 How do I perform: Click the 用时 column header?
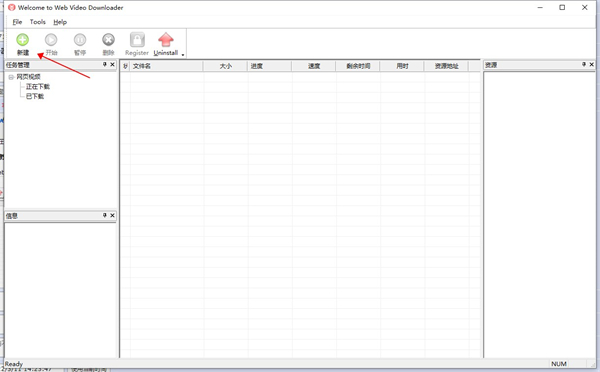pyautogui.click(x=402, y=66)
